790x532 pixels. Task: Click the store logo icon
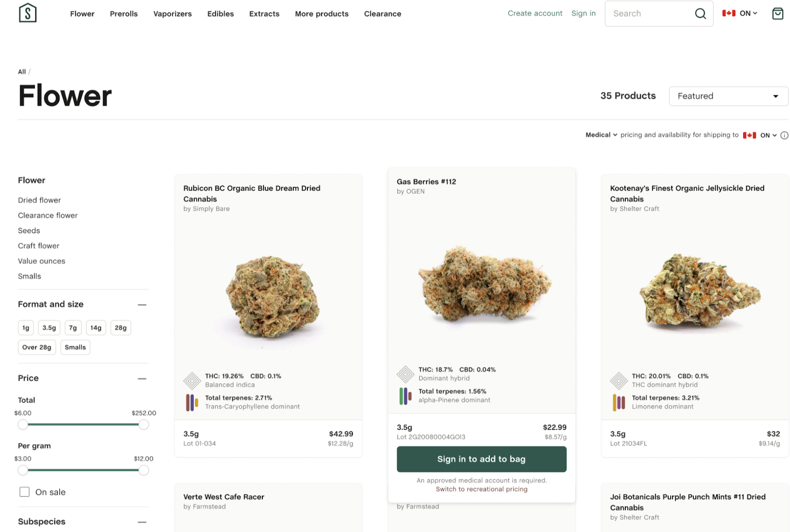coord(27,13)
